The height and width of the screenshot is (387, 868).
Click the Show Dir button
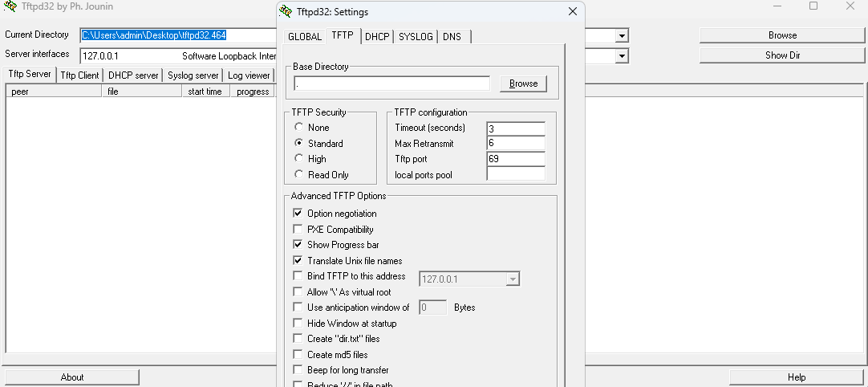tap(782, 55)
